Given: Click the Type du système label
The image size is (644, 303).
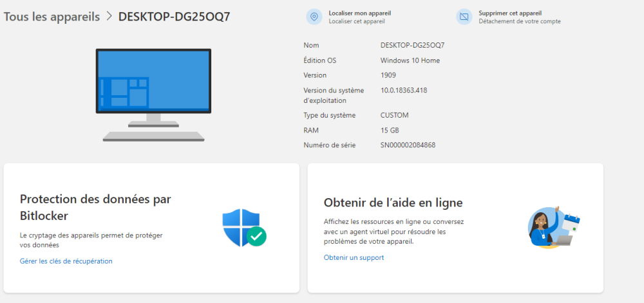Looking at the screenshot, I should 329,116.
